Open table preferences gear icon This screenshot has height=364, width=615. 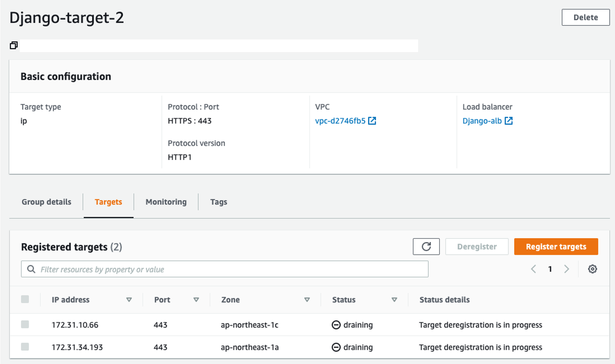coord(592,269)
